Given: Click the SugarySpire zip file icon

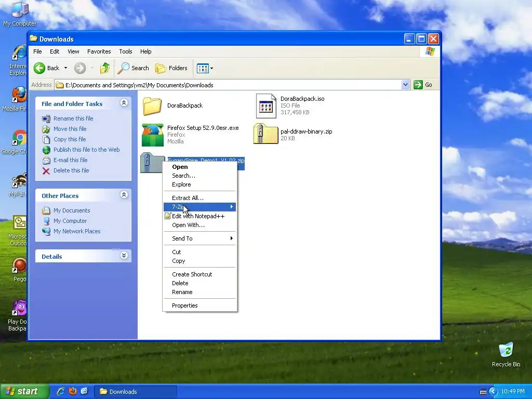Looking at the screenshot, I should (151, 163).
